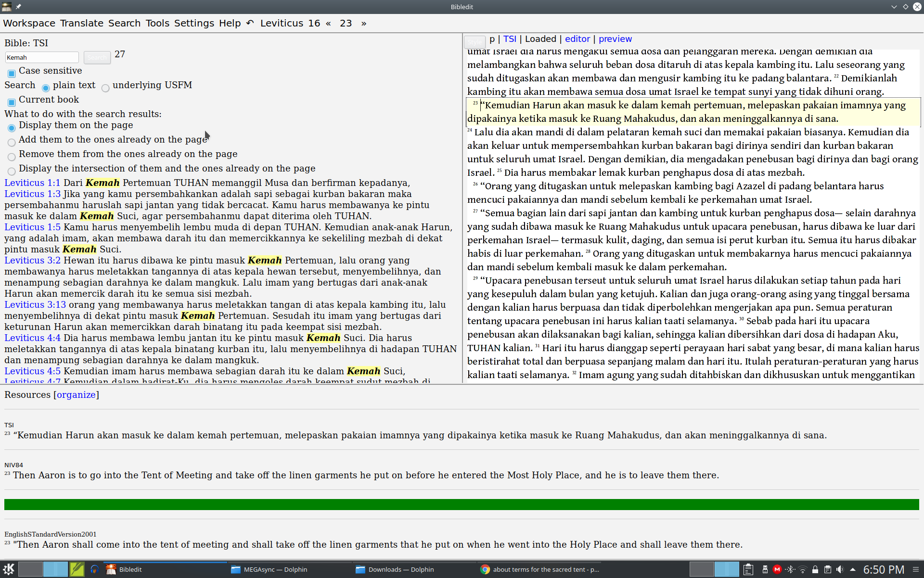Open the Tools menu
This screenshot has width=924, height=578.
[x=157, y=23]
